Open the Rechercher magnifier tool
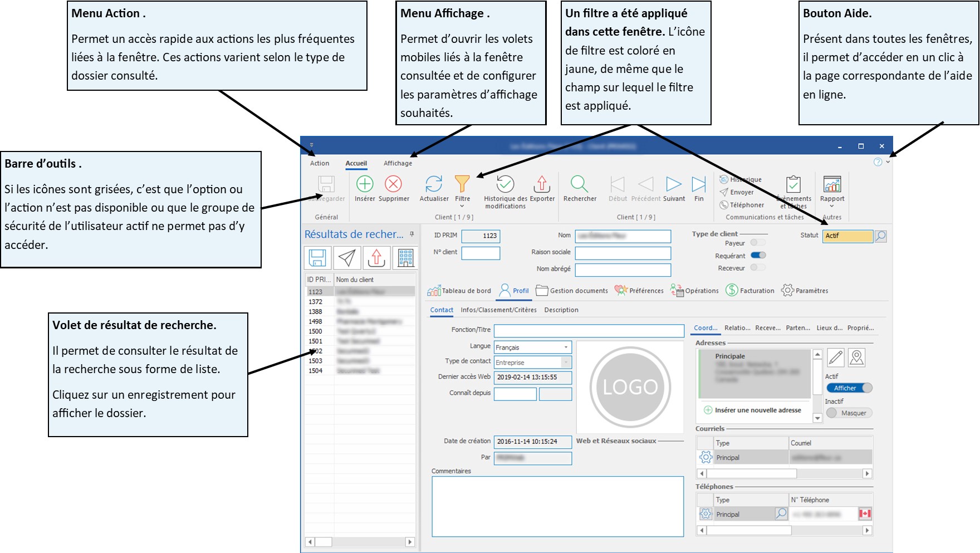The width and height of the screenshot is (980, 553). pos(579,184)
